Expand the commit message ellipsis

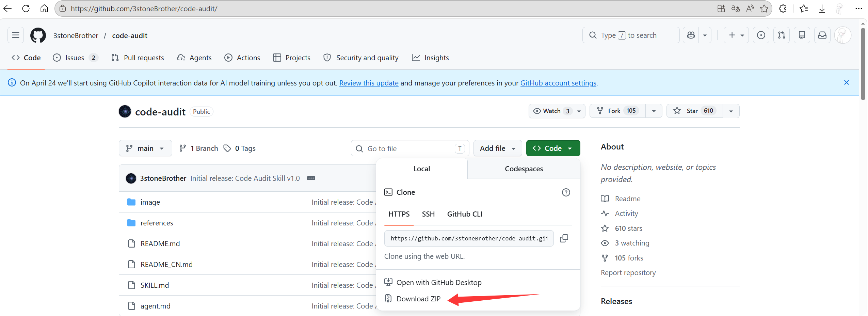pos(311,178)
